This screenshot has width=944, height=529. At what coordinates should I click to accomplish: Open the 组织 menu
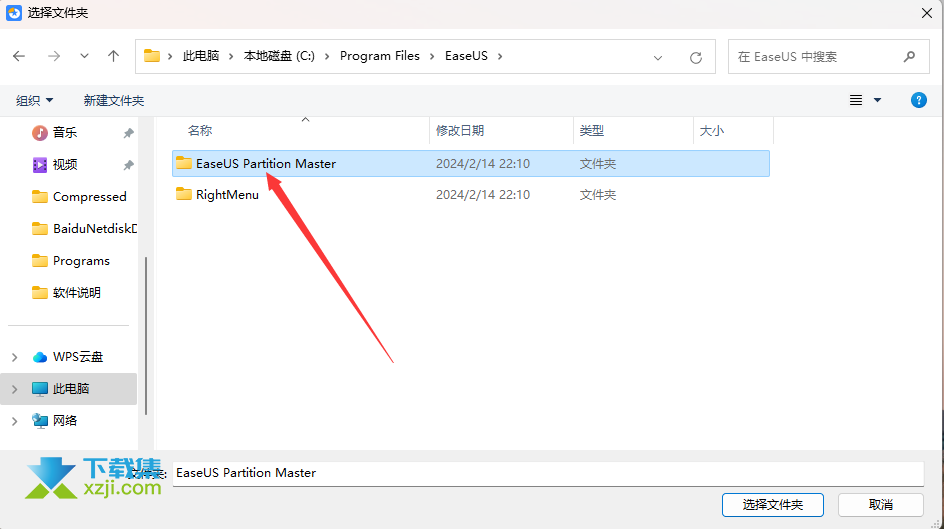tap(34, 101)
